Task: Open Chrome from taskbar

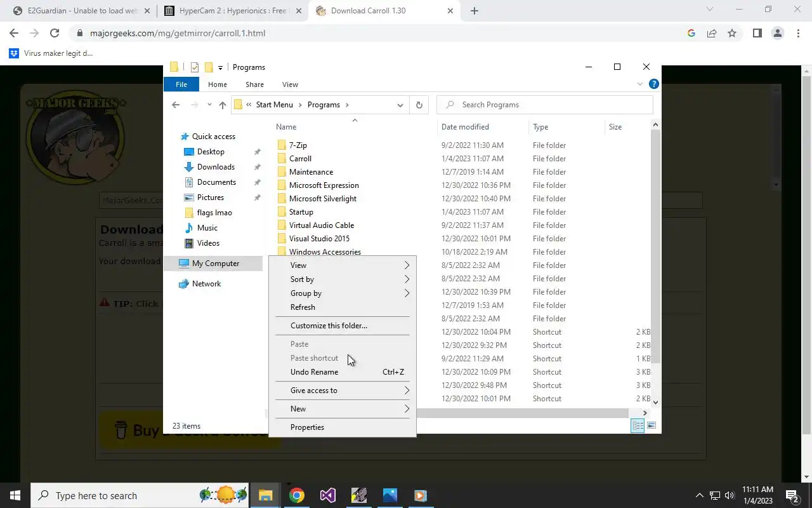Action: [x=297, y=495]
